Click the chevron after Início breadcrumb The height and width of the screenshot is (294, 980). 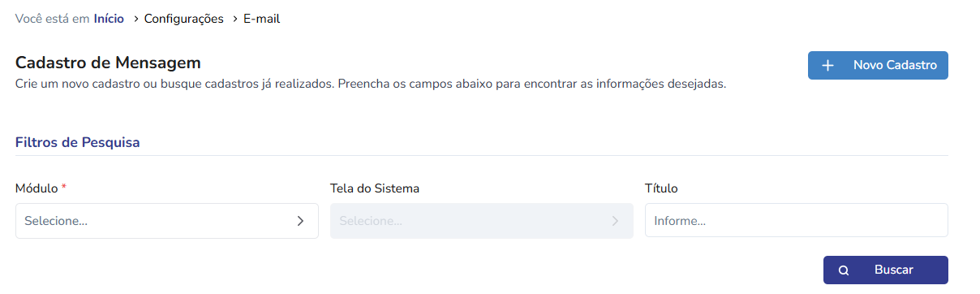[x=135, y=19]
